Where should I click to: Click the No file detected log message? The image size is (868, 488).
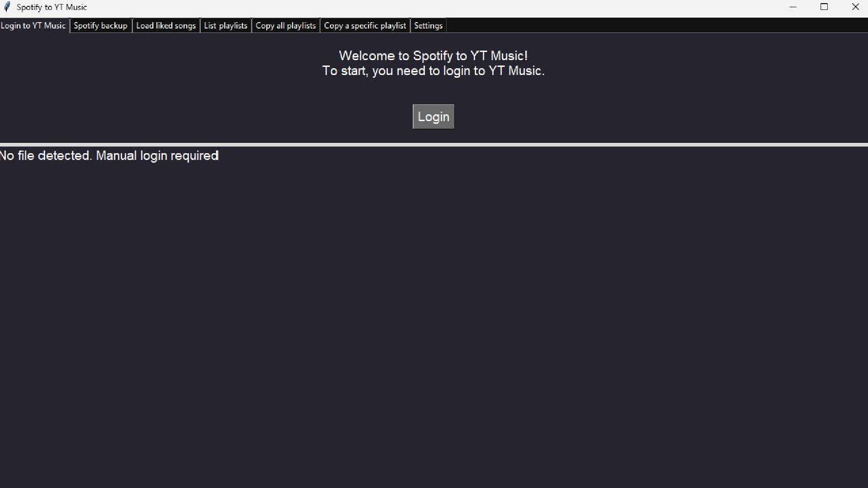pos(109,155)
